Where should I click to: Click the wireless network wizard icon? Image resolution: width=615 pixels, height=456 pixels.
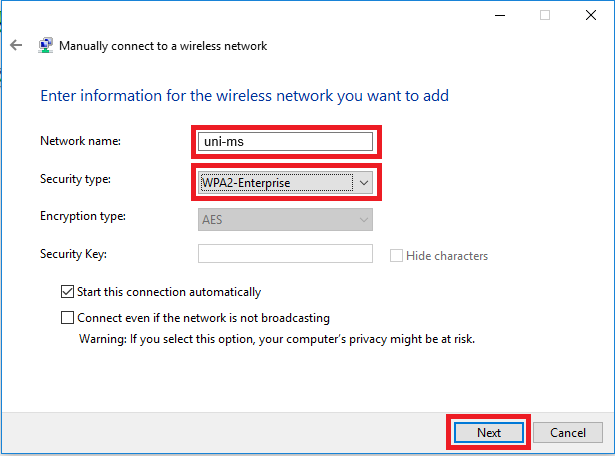(x=46, y=46)
